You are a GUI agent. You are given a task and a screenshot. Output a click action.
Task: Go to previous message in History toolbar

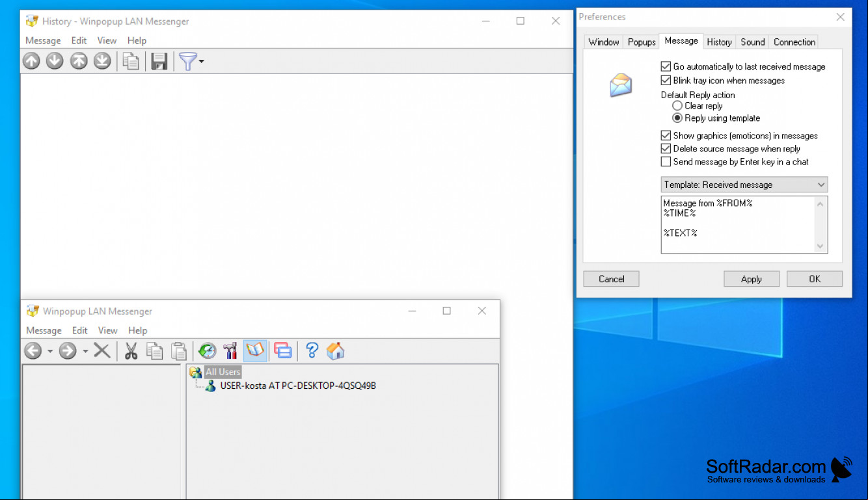31,61
